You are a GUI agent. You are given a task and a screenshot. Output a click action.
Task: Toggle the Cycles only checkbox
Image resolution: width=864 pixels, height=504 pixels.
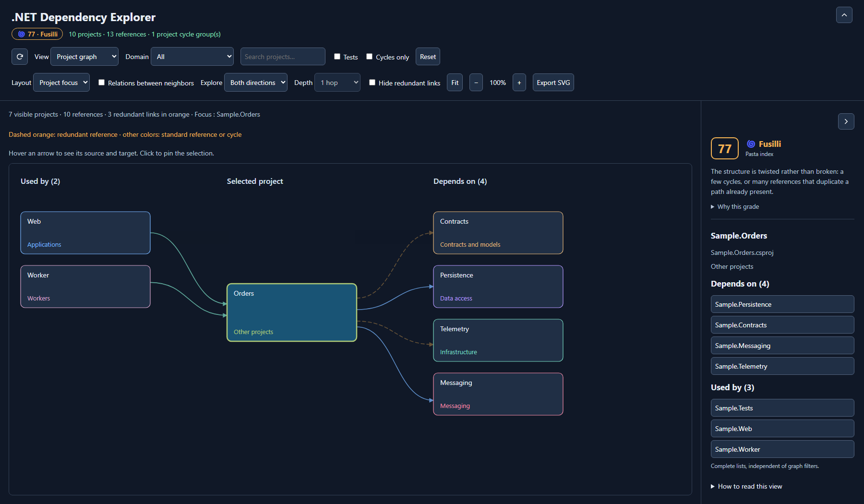[370, 57]
